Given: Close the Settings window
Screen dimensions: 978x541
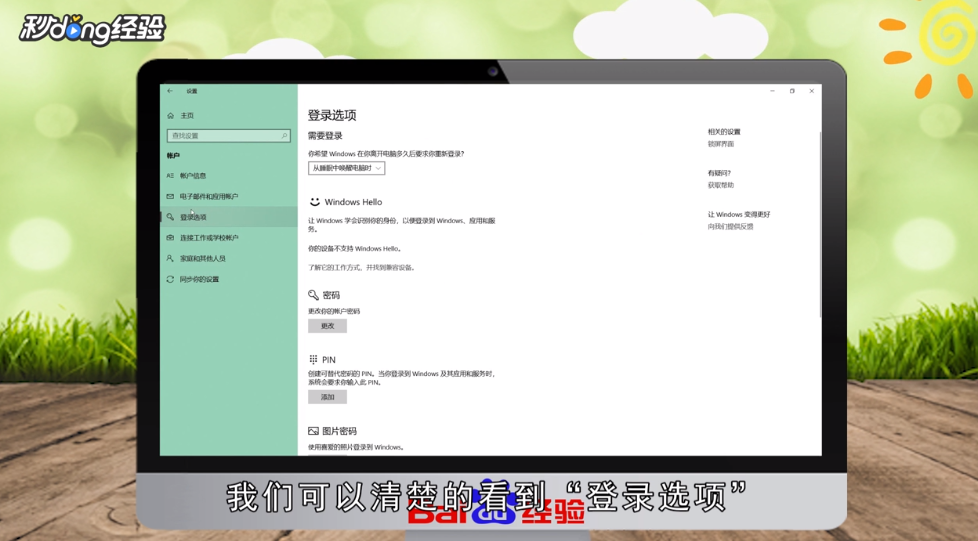Looking at the screenshot, I should pyautogui.click(x=811, y=91).
